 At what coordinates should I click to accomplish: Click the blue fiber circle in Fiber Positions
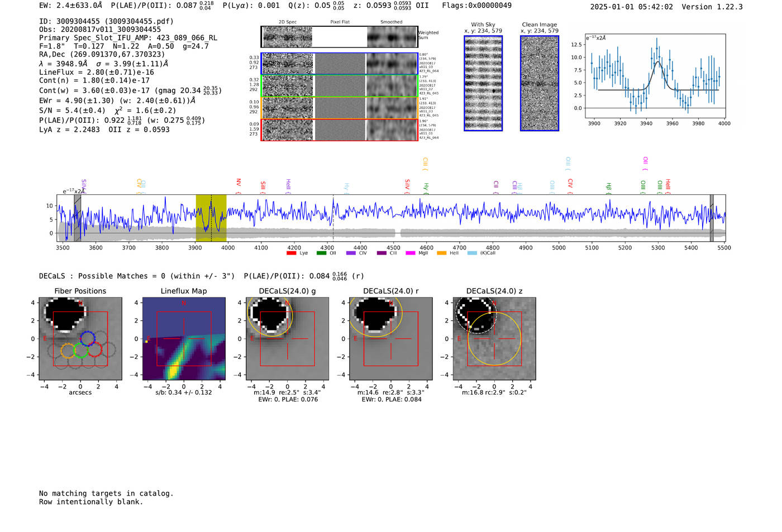tap(87, 339)
